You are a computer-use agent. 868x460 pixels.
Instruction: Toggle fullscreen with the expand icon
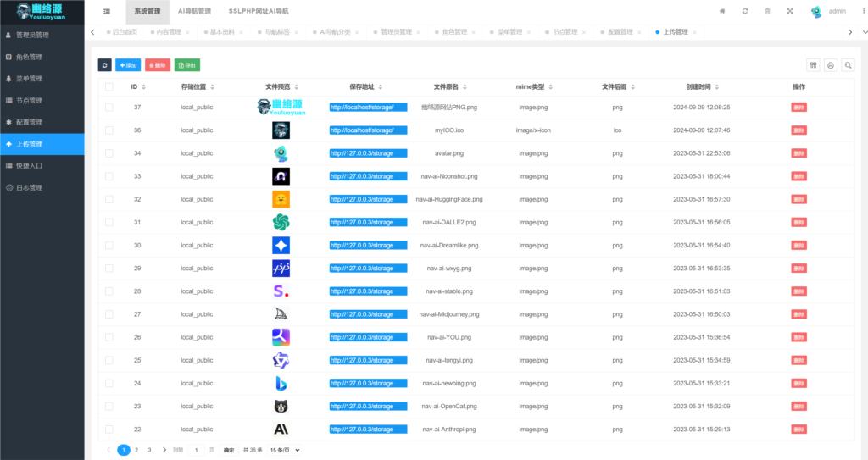coord(790,11)
